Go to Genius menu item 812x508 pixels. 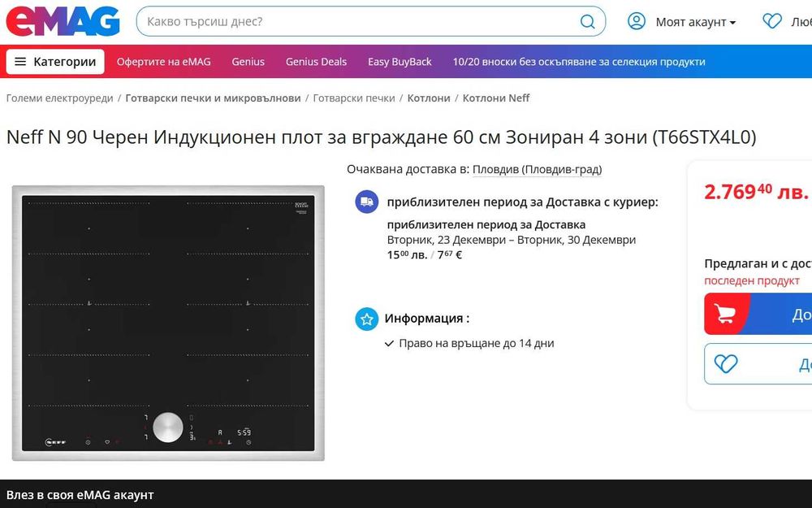tap(248, 62)
